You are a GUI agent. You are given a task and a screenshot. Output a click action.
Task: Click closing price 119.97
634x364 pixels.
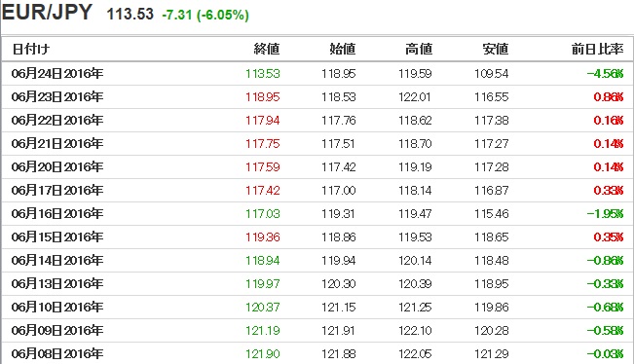pyautogui.click(x=263, y=284)
